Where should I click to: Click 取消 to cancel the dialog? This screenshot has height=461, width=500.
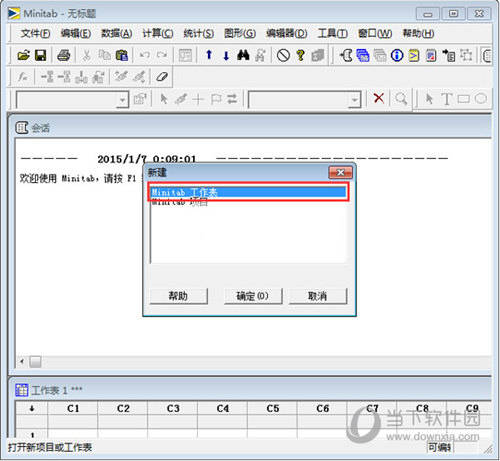pos(318,296)
